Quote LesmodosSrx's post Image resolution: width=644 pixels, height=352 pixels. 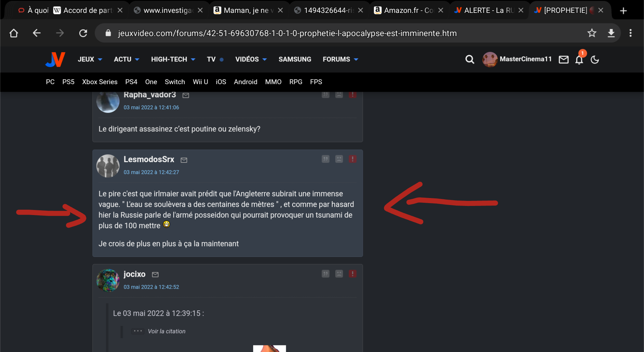pyautogui.click(x=325, y=159)
